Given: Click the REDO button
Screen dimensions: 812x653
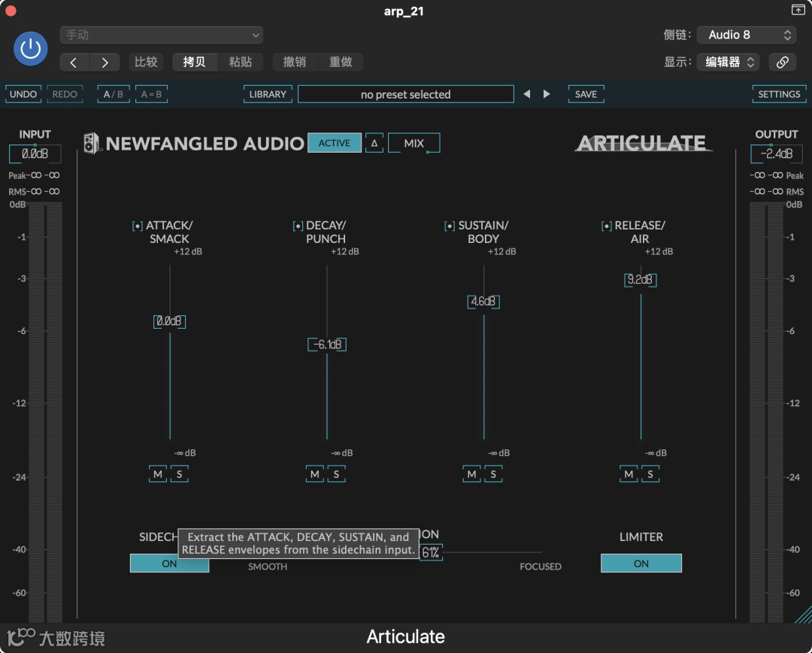Looking at the screenshot, I should pyautogui.click(x=65, y=94).
